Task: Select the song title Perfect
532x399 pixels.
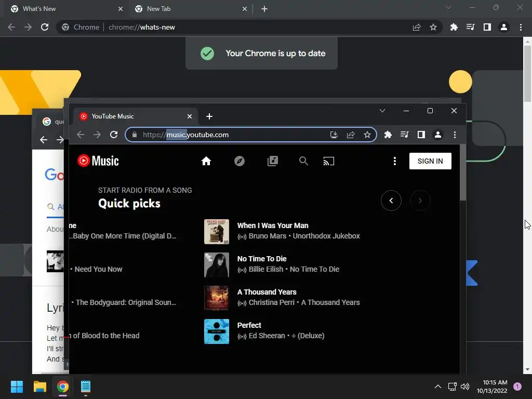Action: click(249, 325)
